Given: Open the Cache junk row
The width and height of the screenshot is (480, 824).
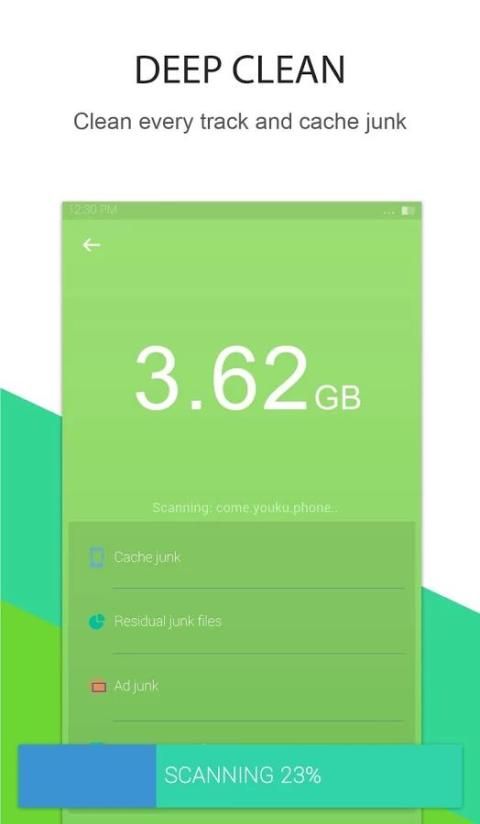Looking at the screenshot, I should pos(242,557).
